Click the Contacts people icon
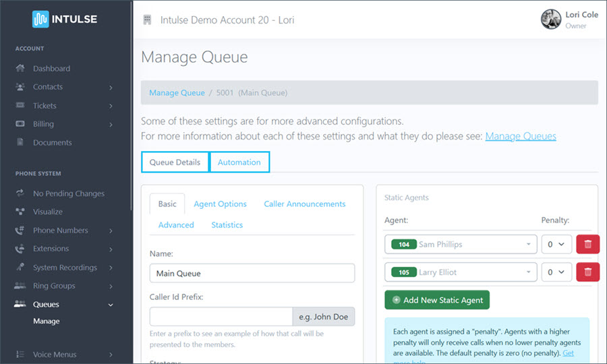This screenshot has height=364, width=607. point(20,87)
